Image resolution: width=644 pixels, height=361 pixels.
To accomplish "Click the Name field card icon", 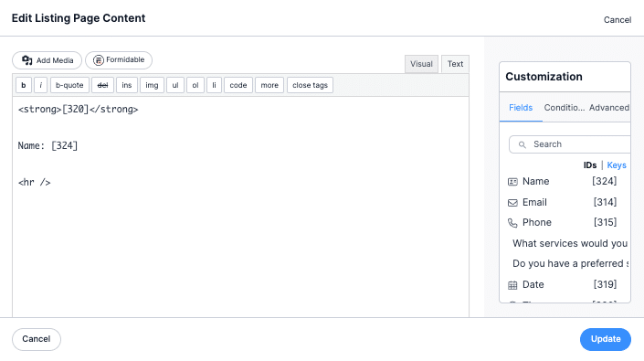I will 512,182.
